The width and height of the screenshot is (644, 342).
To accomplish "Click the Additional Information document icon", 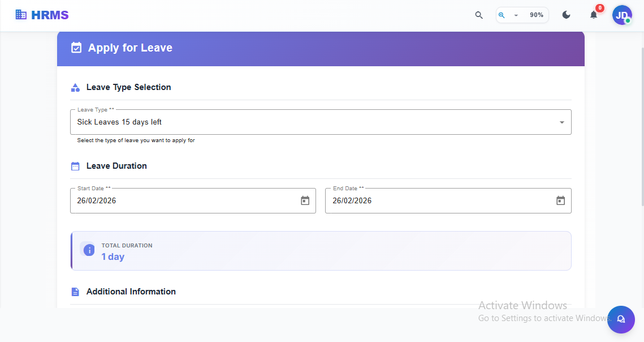I will pyautogui.click(x=75, y=292).
